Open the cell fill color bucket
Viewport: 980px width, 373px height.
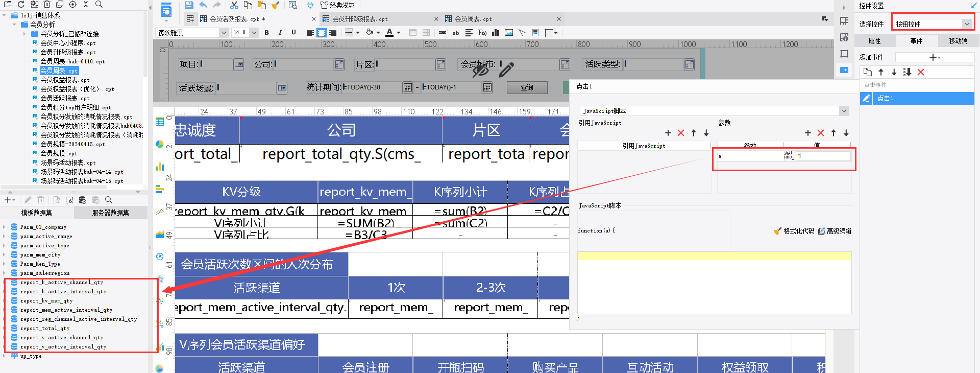[x=370, y=33]
